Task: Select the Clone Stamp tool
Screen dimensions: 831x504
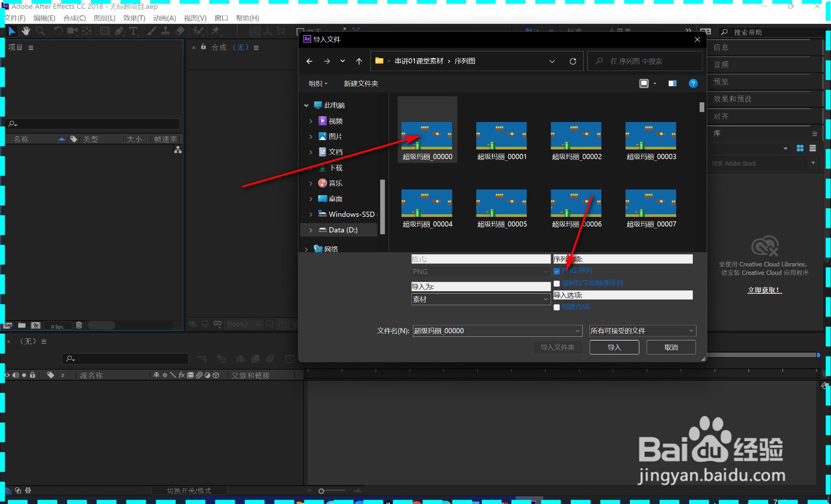Action: click(x=165, y=31)
